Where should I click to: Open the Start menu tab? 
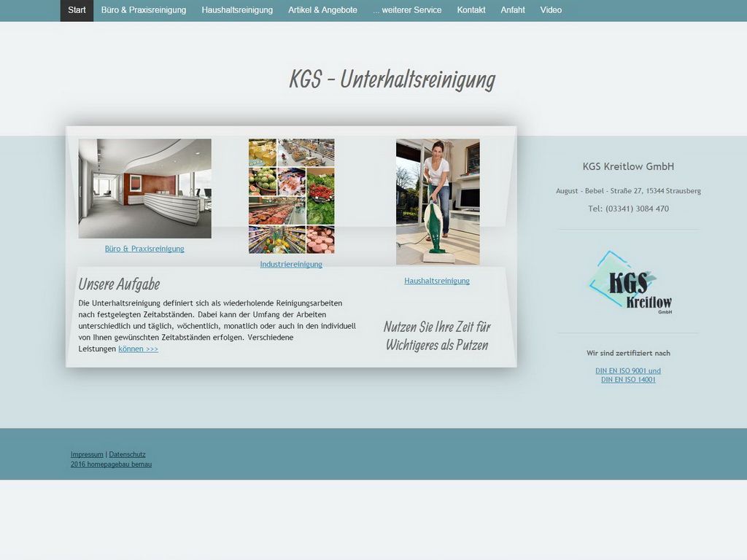pyautogui.click(x=77, y=10)
